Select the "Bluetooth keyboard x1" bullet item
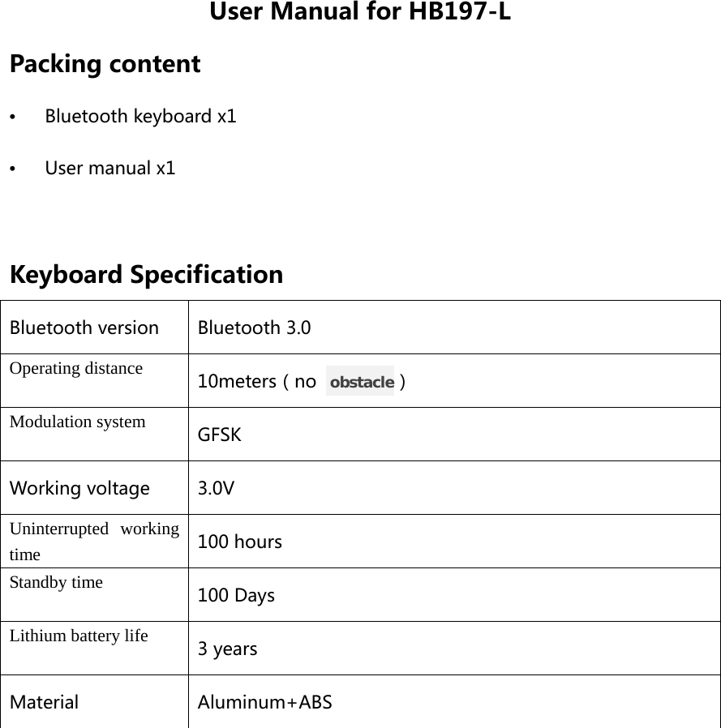 pyautogui.click(x=140, y=116)
